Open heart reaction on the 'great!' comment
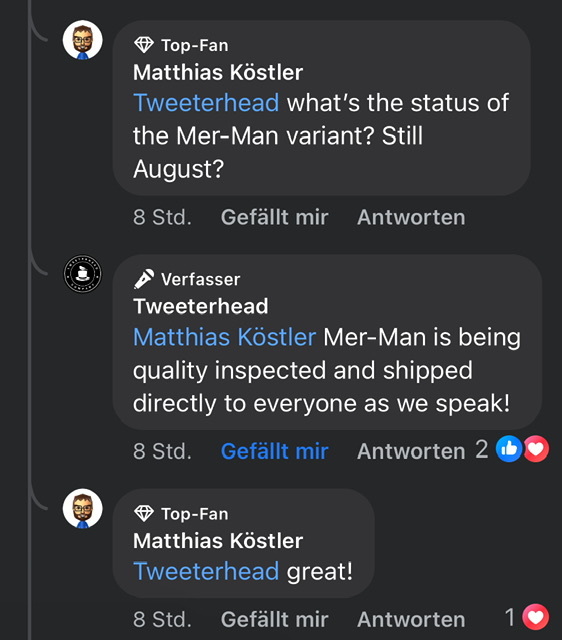The image size is (562, 640). [536, 617]
